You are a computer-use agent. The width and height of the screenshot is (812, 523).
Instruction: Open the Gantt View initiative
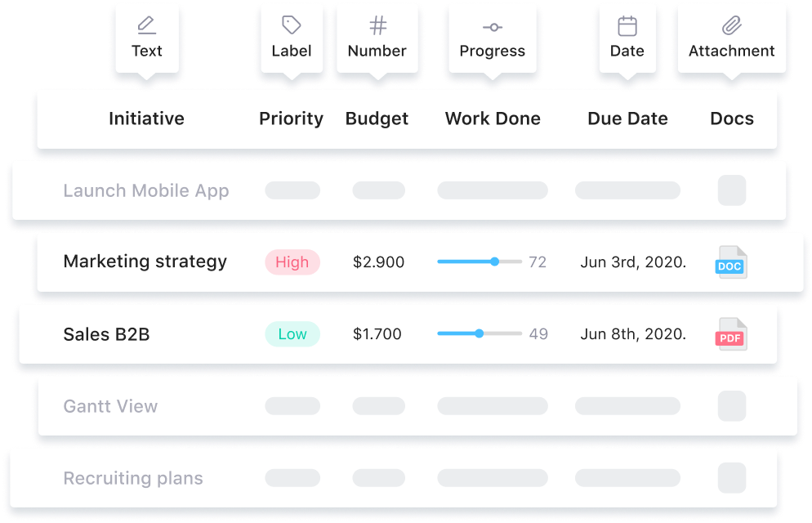point(110,406)
